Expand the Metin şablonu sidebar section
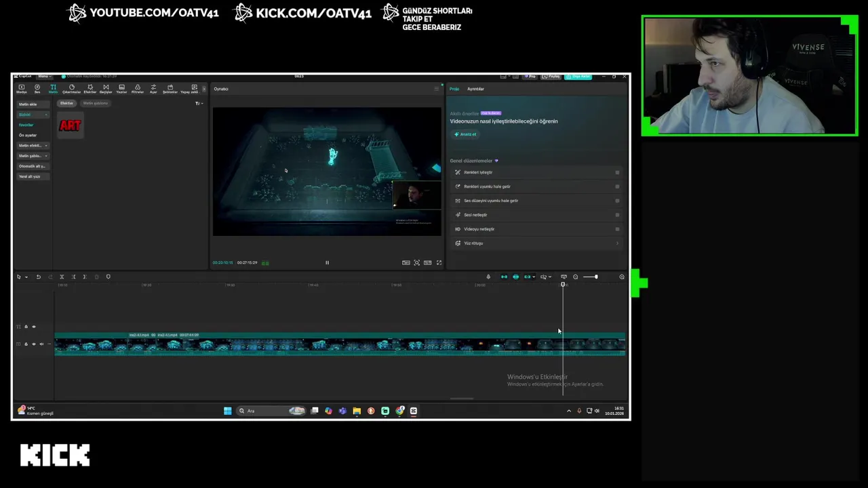The image size is (868, 488). click(33, 156)
